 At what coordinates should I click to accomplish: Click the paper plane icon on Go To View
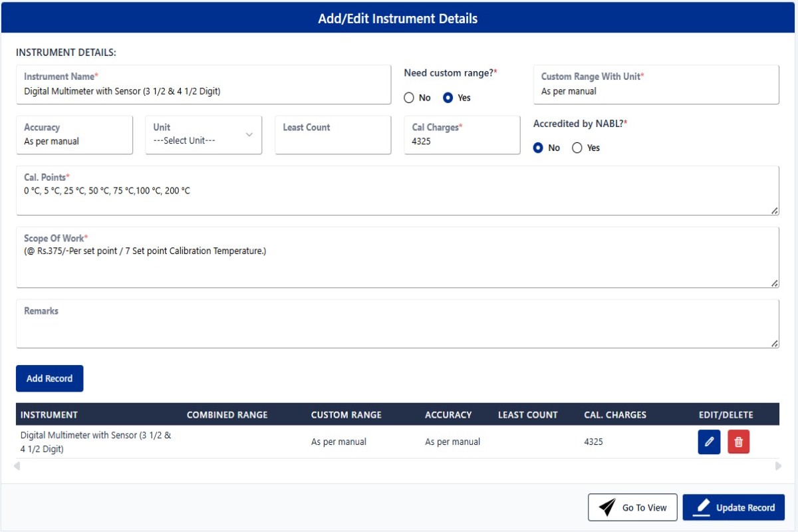coord(606,507)
